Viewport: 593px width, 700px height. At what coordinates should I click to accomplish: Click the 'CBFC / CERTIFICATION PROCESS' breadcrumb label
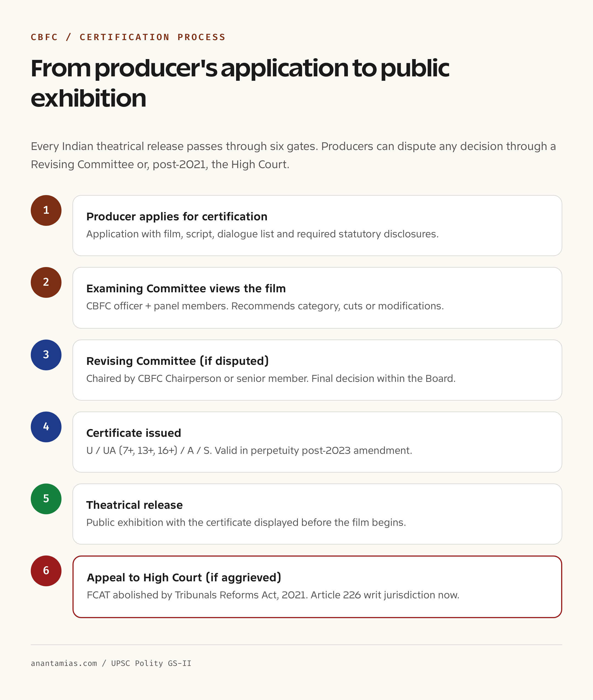pos(128,37)
